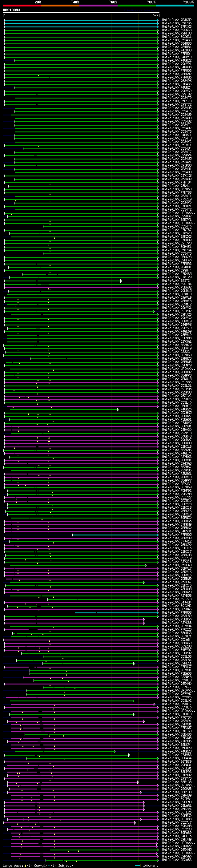Select label UniRef100_B6ZGN6
This screenshot has width=197, height=868.
pyautogui.click(x=177, y=450)
